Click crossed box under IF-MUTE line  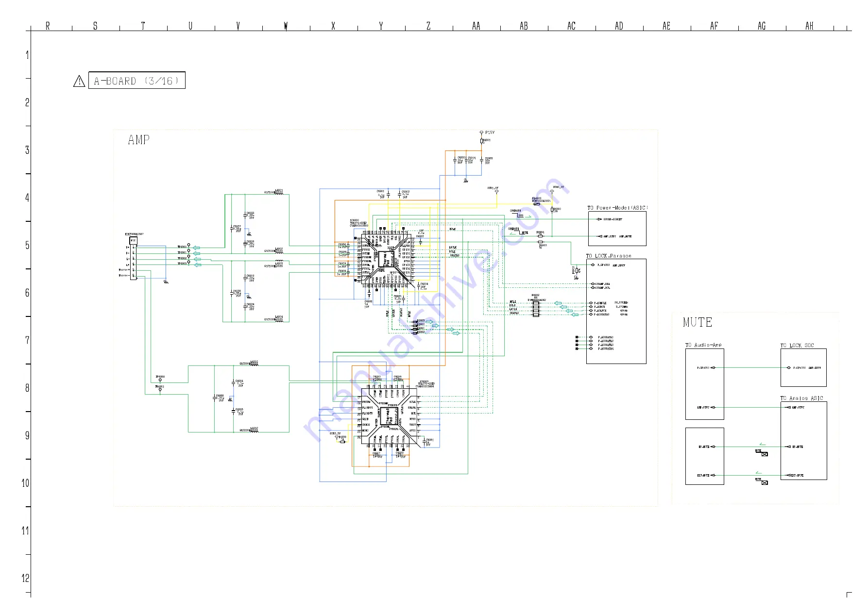coord(765,454)
